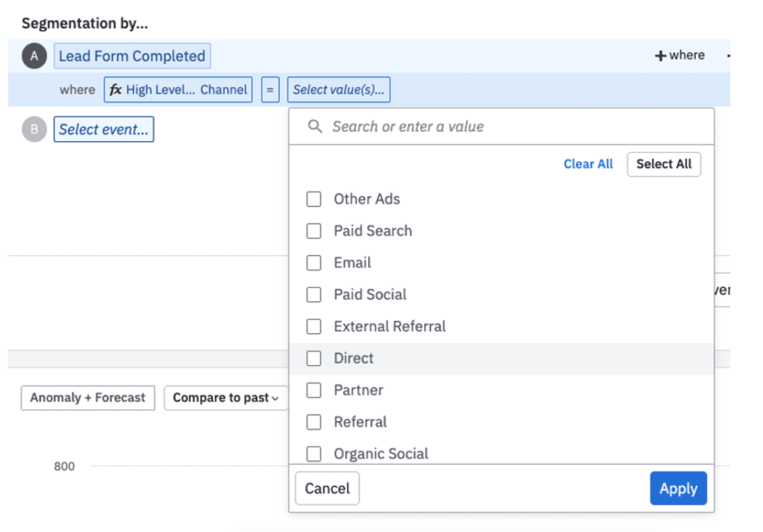Check the Email channel value
Image resolution: width=763 pixels, height=532 pixels.
[314, 262]
